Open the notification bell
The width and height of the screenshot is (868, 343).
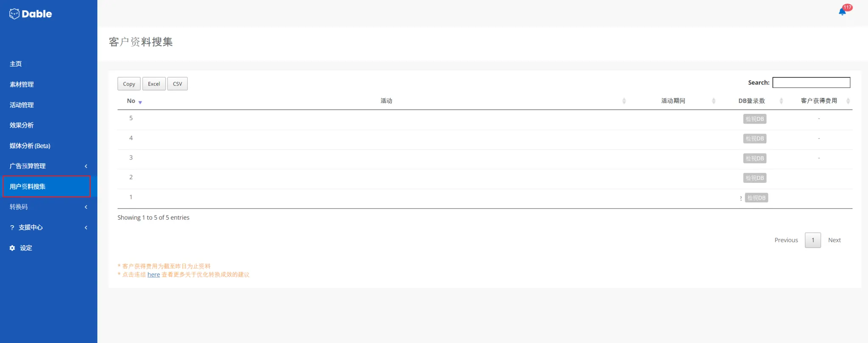pyautogui.click(x=842, y=11)
